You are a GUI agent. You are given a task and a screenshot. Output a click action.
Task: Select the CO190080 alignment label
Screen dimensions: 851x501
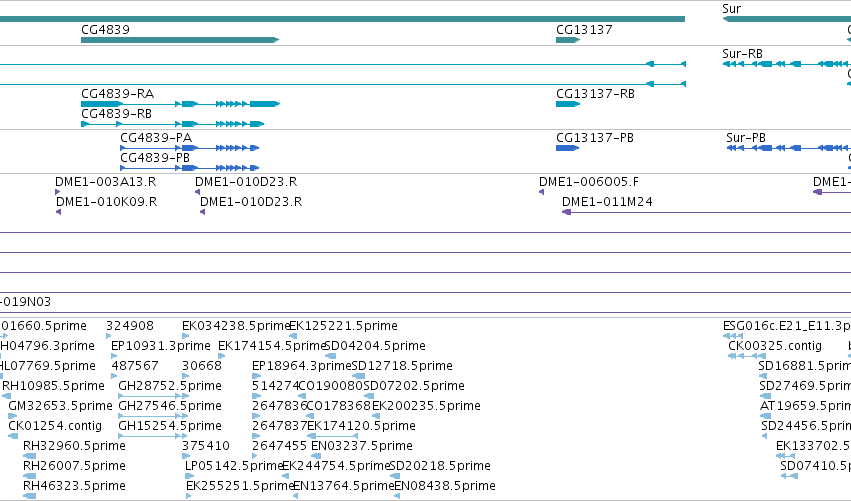(331, 386)
